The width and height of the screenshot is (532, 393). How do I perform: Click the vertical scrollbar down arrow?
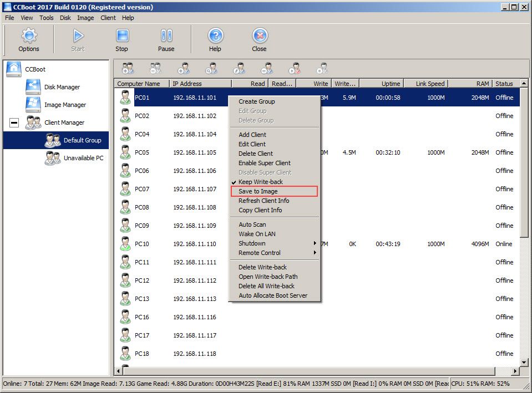point(524,363)
